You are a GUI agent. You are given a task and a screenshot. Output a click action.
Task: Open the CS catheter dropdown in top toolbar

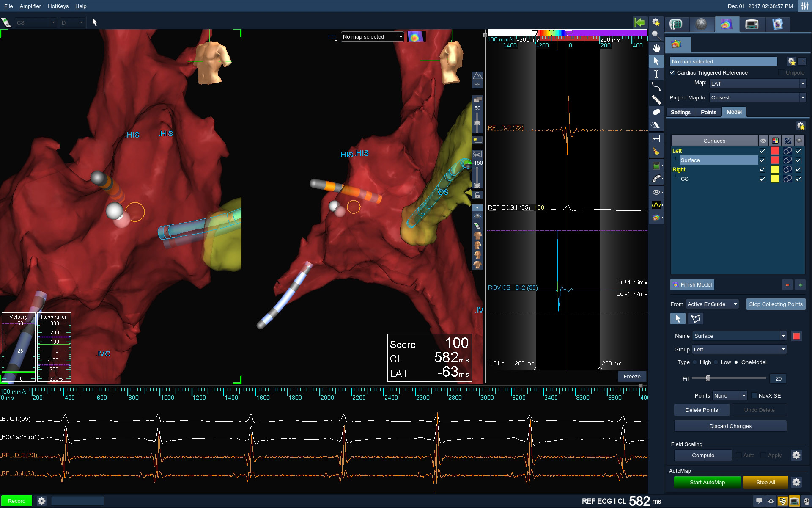coord(36,22)
